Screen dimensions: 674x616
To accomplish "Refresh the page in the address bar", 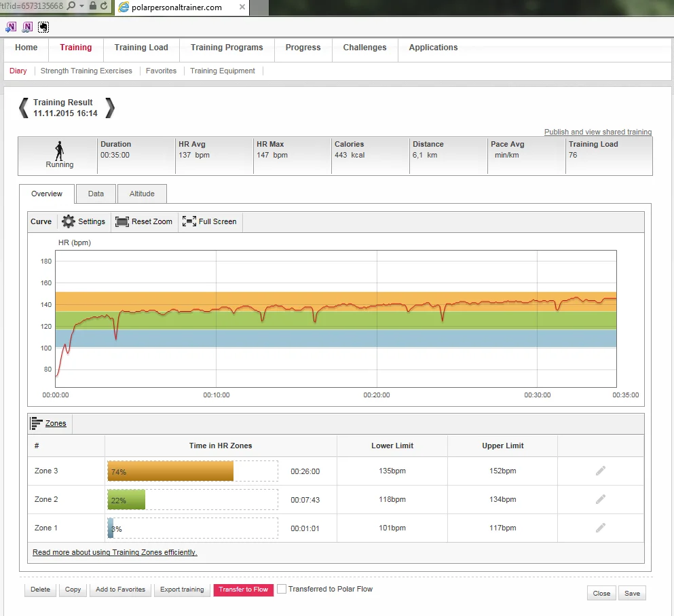I will tap(104, 6).
